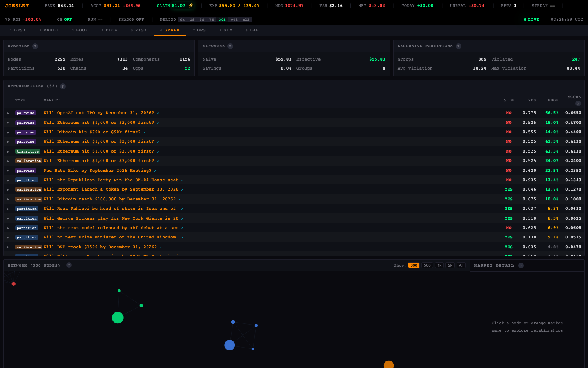588x368 pixels.
Task: Set period to 7d
Action: (212, 20)
